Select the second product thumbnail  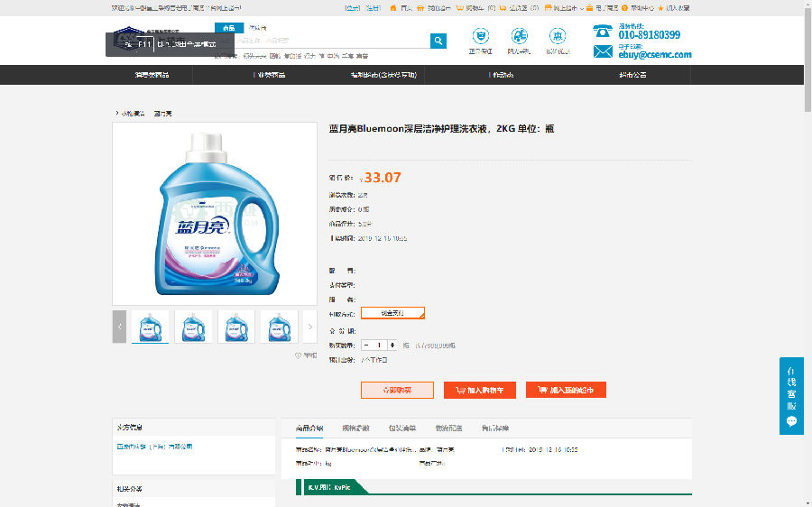coord(193,327)
